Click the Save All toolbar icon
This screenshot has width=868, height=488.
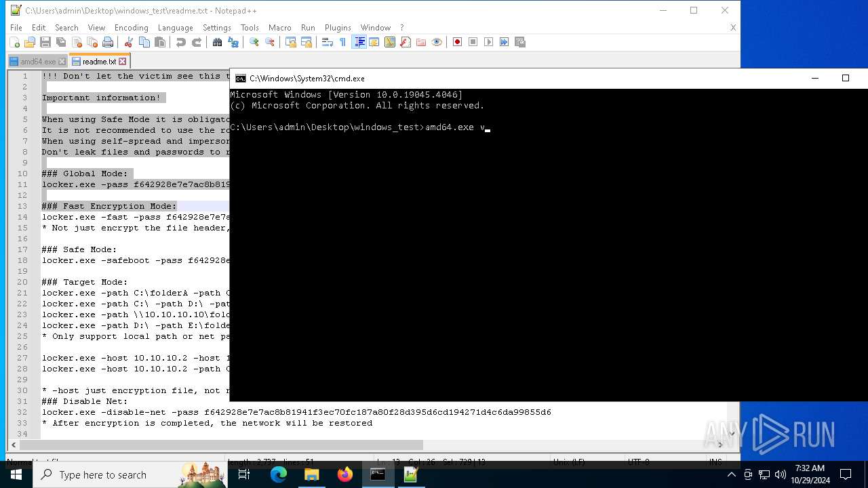pos(61,42)
